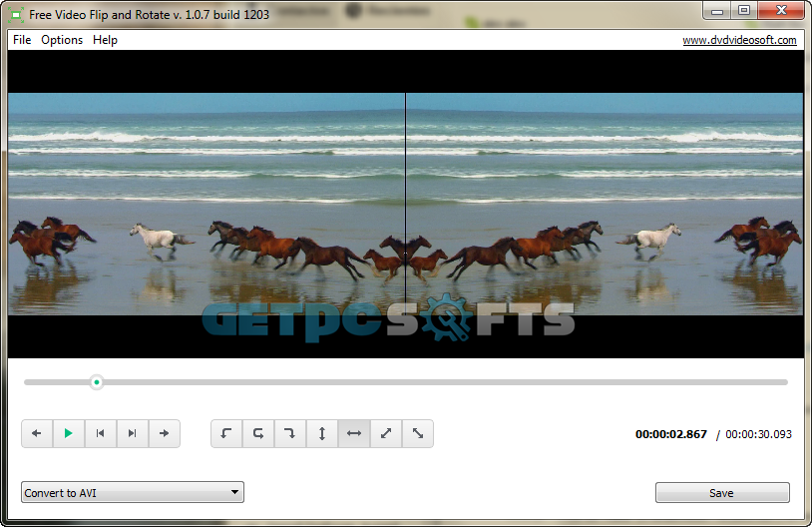Click the application icon in title bar
812x527 pixels.
pyautogui.click(x=16, y=15)
